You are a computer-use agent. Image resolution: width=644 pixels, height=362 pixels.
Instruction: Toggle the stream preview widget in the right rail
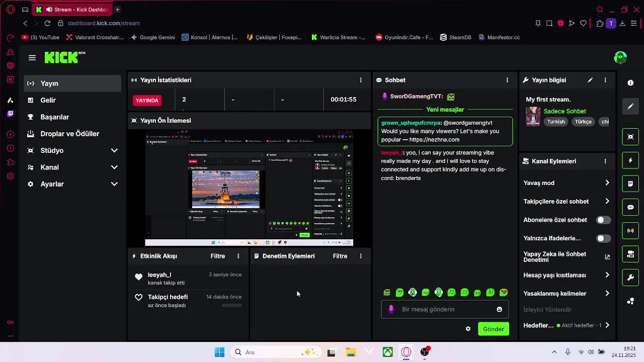(x=630, y=137)
